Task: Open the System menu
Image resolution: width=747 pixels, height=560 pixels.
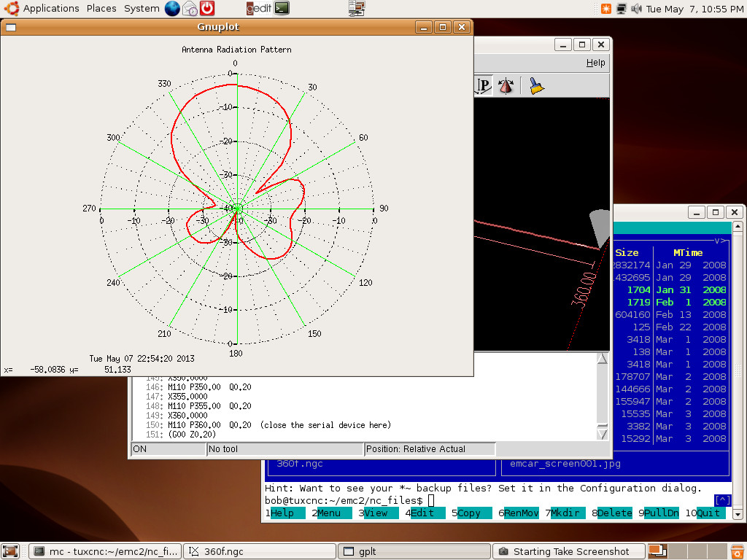Action: (142, 9)
